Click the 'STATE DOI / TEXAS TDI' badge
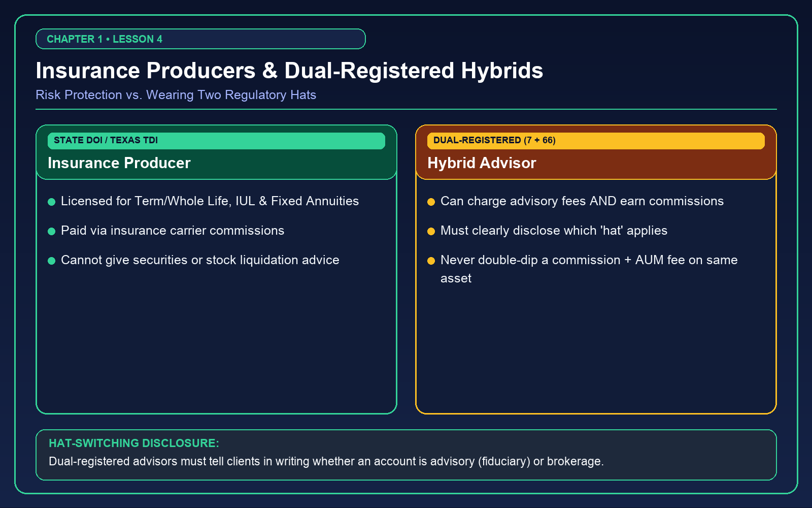 pyautogui.click(x=216, y=141)
